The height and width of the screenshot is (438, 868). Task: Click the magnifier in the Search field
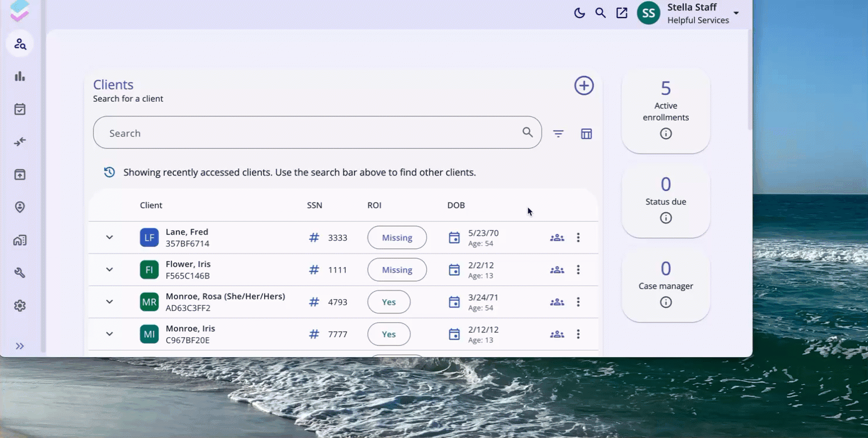coord(528,132)
